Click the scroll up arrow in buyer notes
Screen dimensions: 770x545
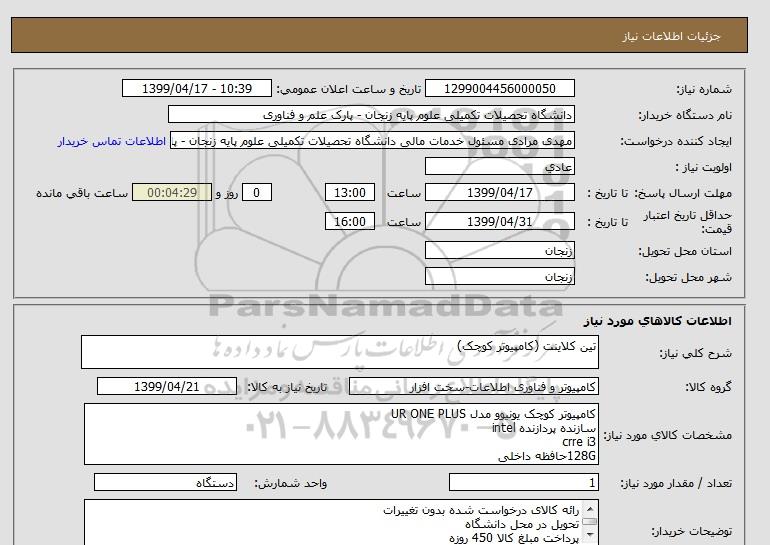[x=590, y=508]
